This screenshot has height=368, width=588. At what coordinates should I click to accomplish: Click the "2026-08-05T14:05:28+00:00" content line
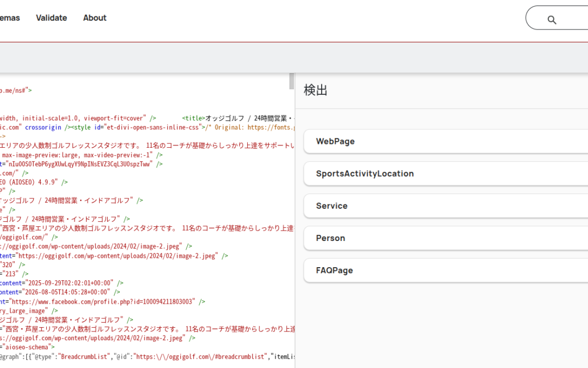point(60,292)
